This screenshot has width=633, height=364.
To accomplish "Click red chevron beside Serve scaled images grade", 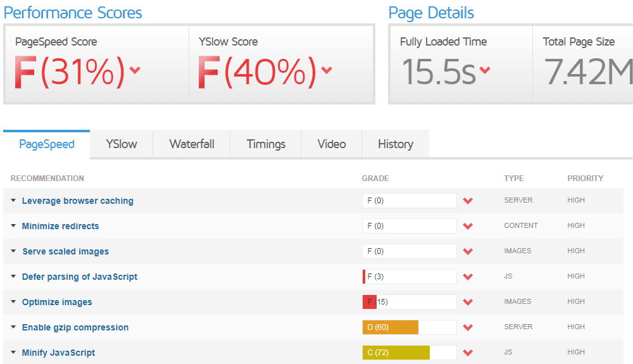I will [468, 251].
